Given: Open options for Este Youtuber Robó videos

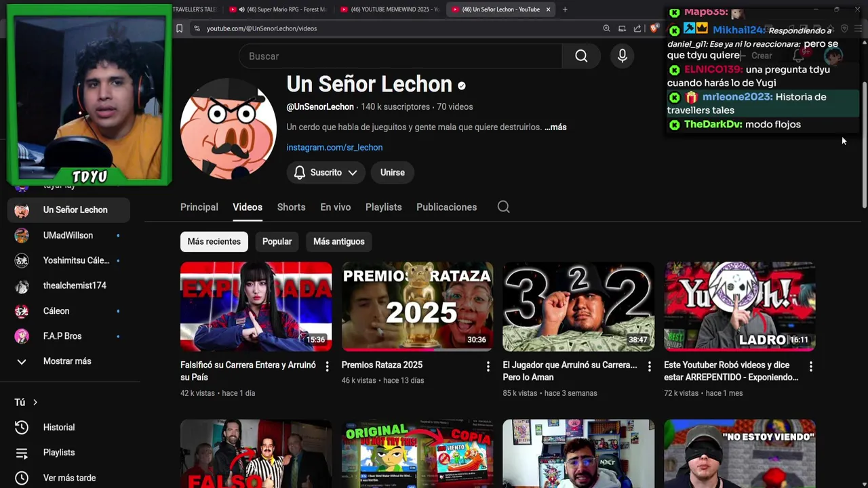Looking at the screenshot, I should pos(810,367).
